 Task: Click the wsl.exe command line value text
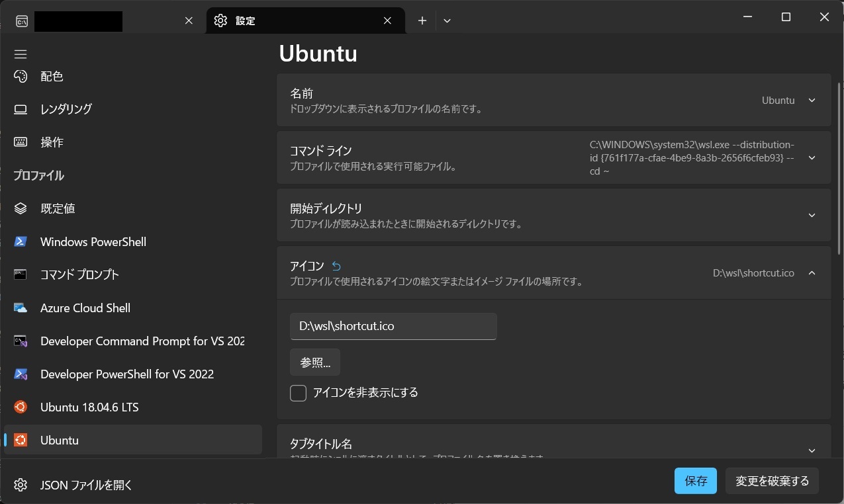[x=692, y=157]
